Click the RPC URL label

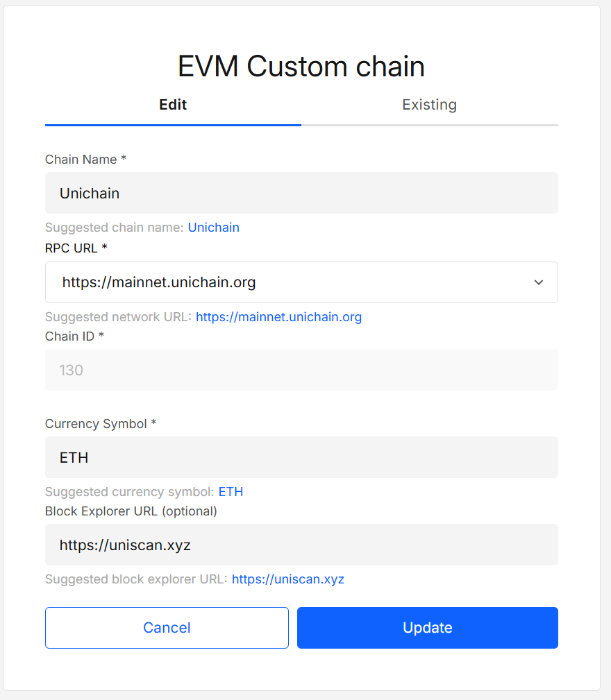[71, 248]
